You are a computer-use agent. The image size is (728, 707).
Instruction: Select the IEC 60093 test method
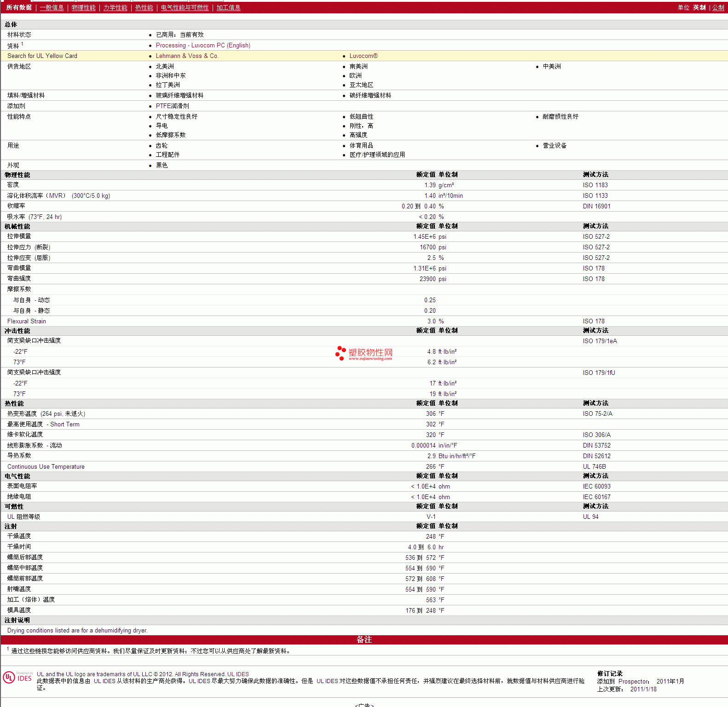point(596,486)
